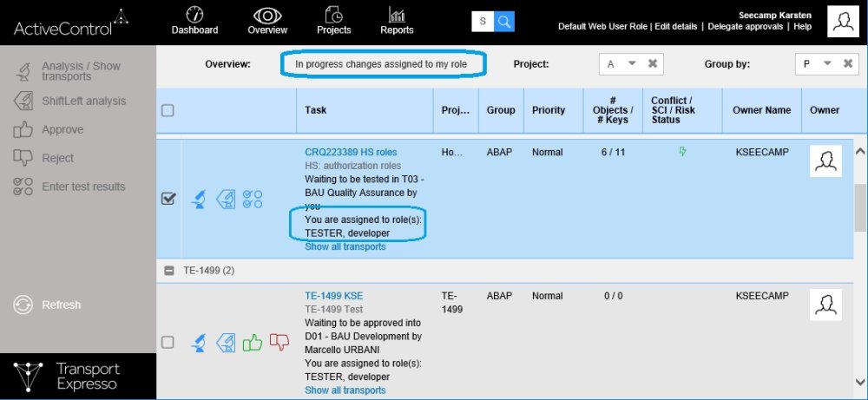
Task: Click the 6 / 11 objects cell
Action: [613, 152]
